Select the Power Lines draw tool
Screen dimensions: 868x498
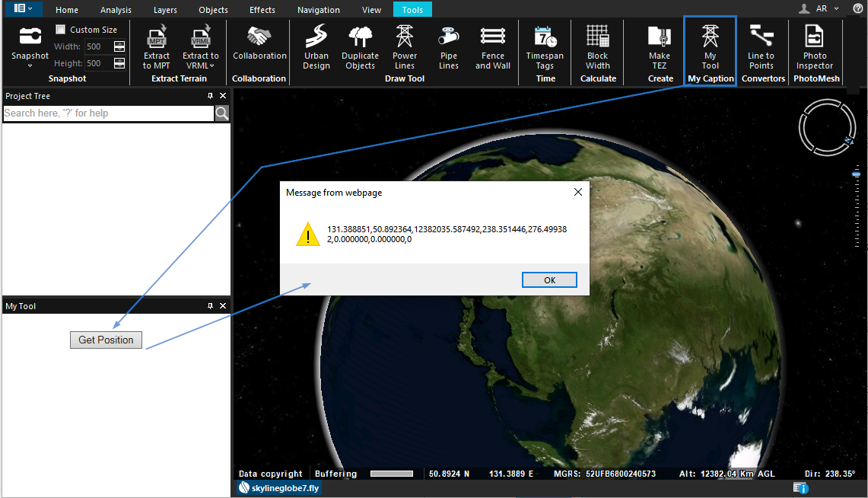pos(405,47)
